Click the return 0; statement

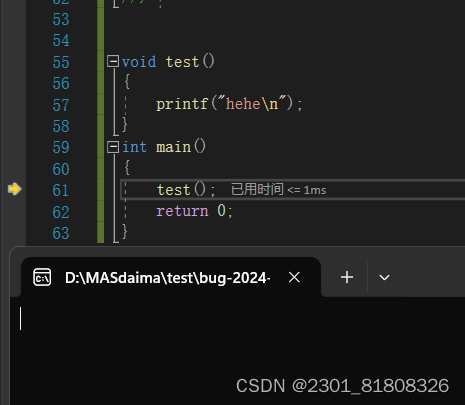click(194, 211)
